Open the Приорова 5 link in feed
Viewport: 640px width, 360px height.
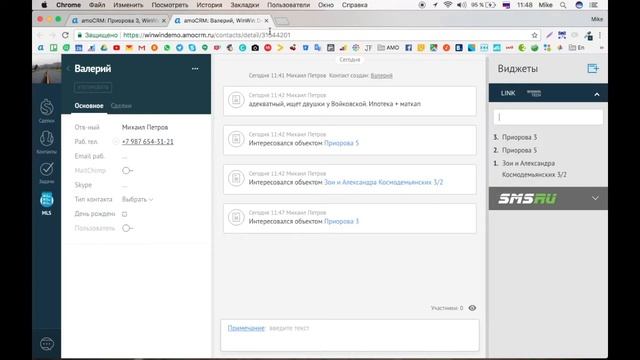tap(341, 143)
